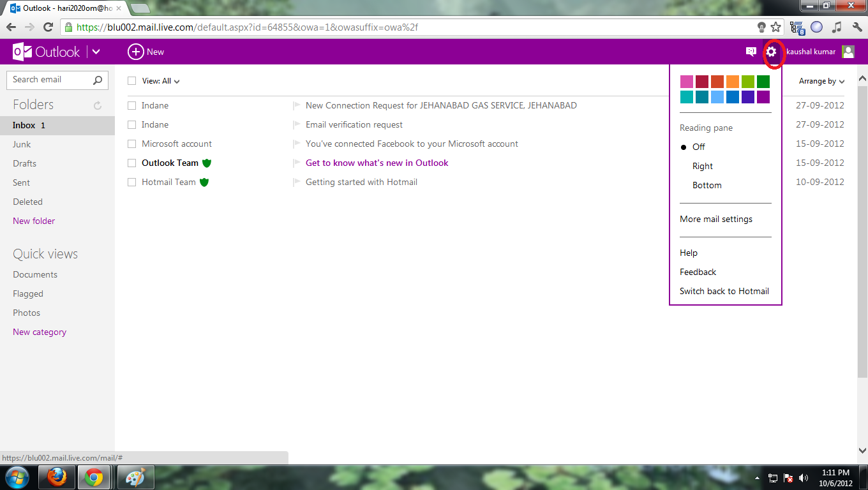868x490 pixels.
Task: Click the music note extension icon
Action: tap(837, 27)
